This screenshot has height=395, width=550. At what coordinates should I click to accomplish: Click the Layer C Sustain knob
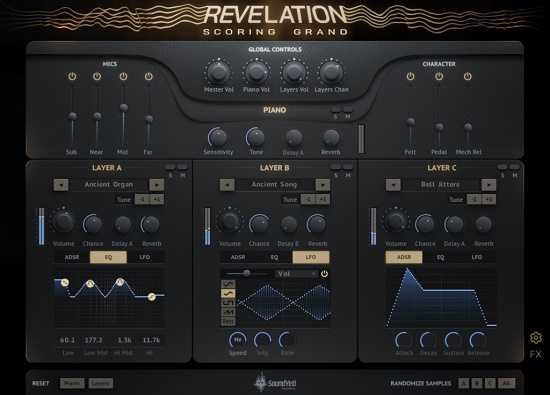coord(453,340)
